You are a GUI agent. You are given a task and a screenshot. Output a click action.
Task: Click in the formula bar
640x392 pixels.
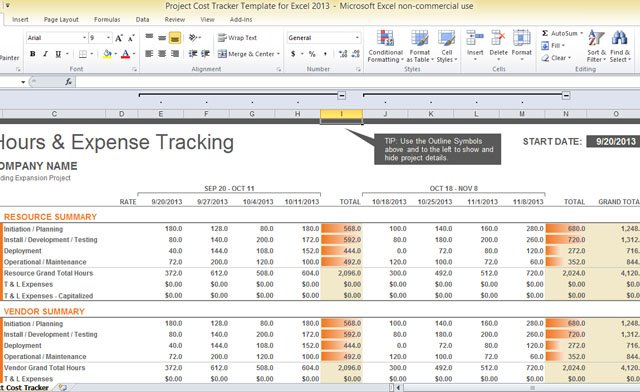tap(357, 82)
